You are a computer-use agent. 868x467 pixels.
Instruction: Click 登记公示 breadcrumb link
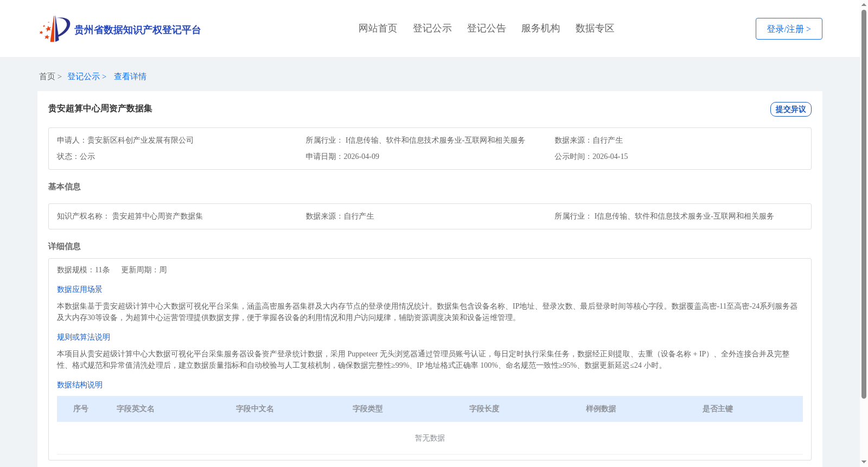87,76
